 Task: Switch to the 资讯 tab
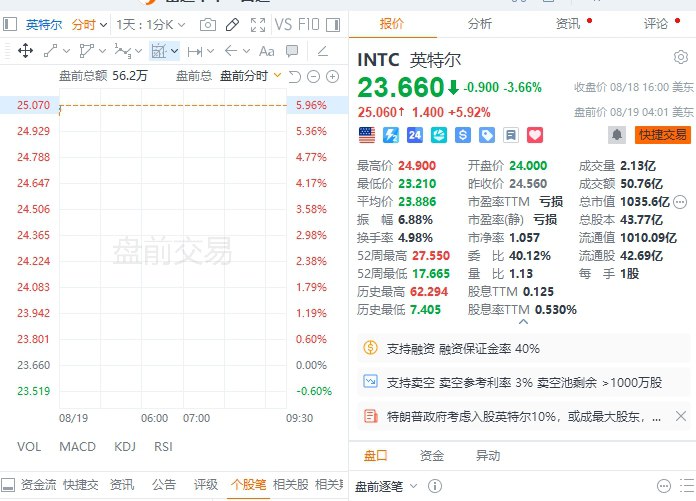[x=568, y=24]
